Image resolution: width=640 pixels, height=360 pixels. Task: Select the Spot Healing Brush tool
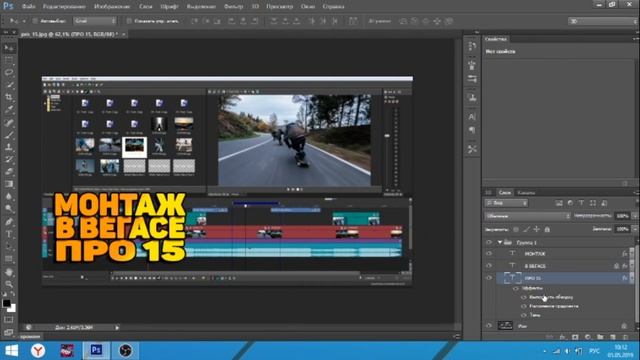pyautogui.click(x=9, y=122)
